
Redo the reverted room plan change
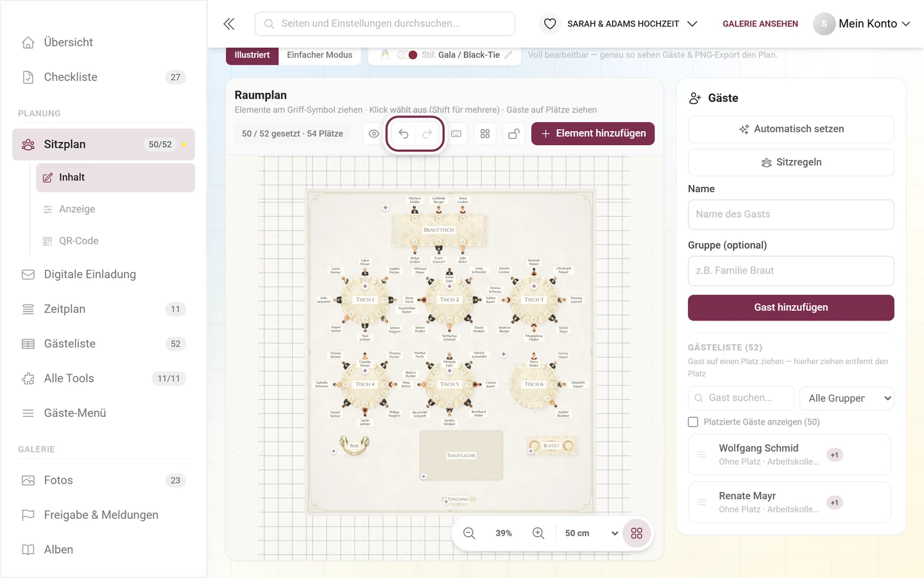click(x=427, y=134)
